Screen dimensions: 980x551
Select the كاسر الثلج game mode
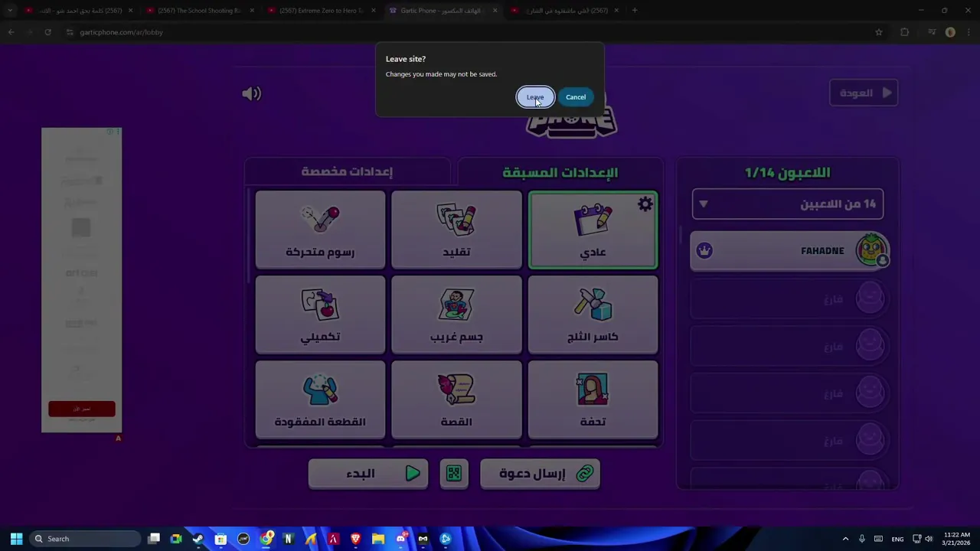593,315
